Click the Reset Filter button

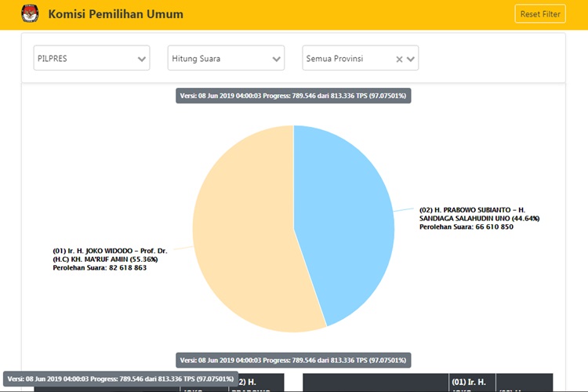540,14
